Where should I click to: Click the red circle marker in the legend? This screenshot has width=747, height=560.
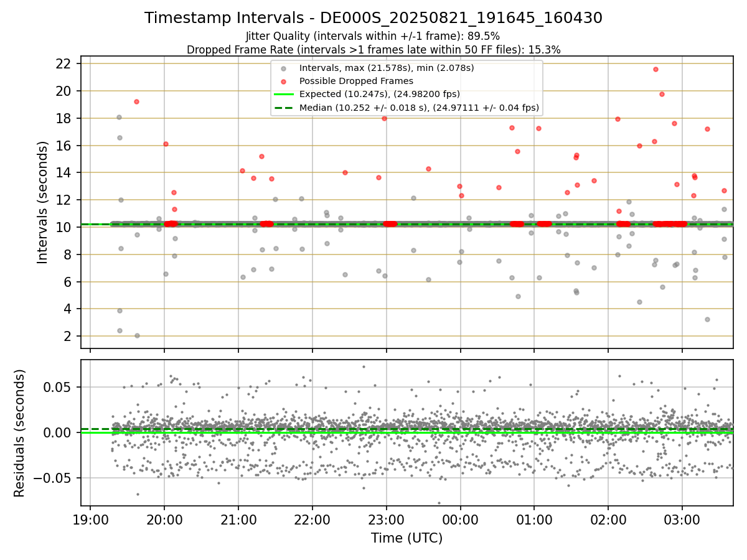[283, 82]
